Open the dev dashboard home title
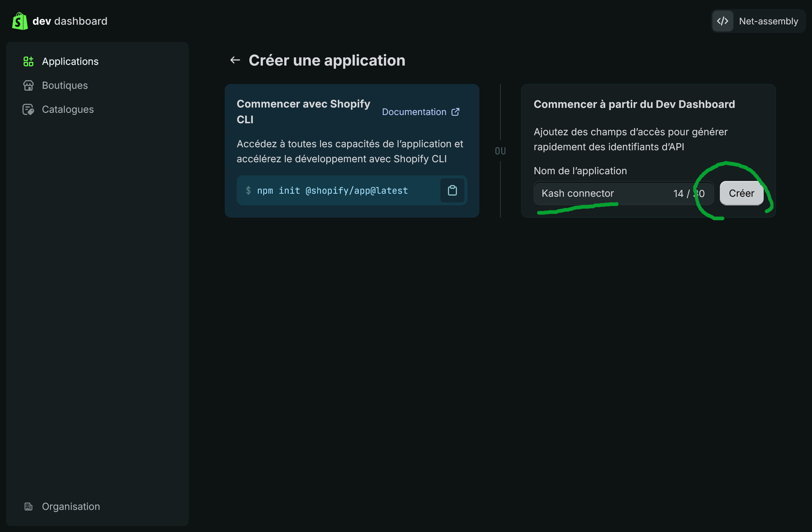812x532 pixels. (70, 21)
